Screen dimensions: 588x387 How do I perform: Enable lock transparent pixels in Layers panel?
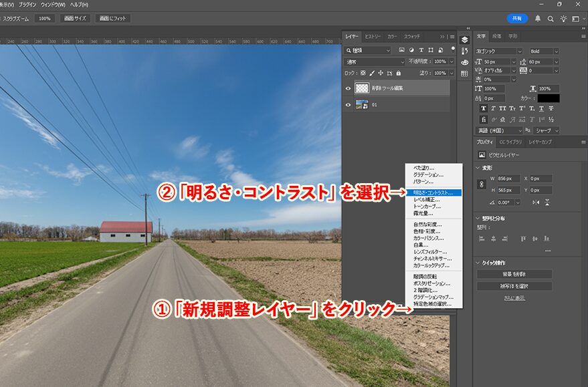pos(363,74)
